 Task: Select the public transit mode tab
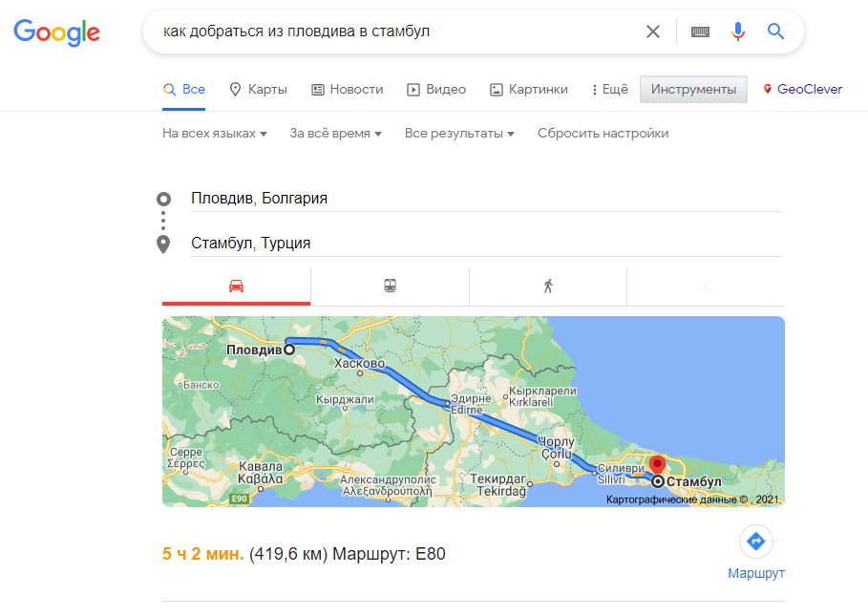click(x=391, y=287)
